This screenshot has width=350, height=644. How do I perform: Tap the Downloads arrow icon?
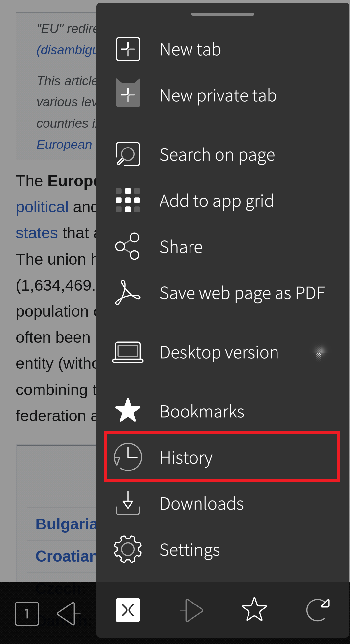[128, 503]
